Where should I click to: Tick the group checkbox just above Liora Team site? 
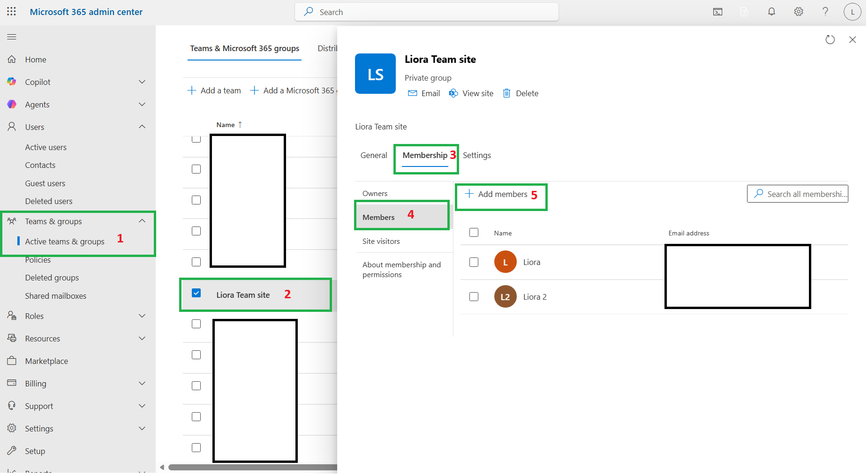196,262
